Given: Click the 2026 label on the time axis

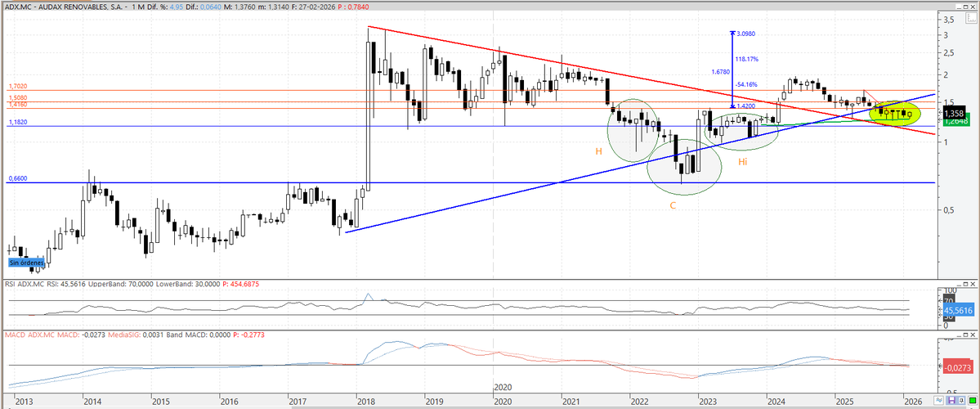Looking at the screenshot, I should [913, 400].
